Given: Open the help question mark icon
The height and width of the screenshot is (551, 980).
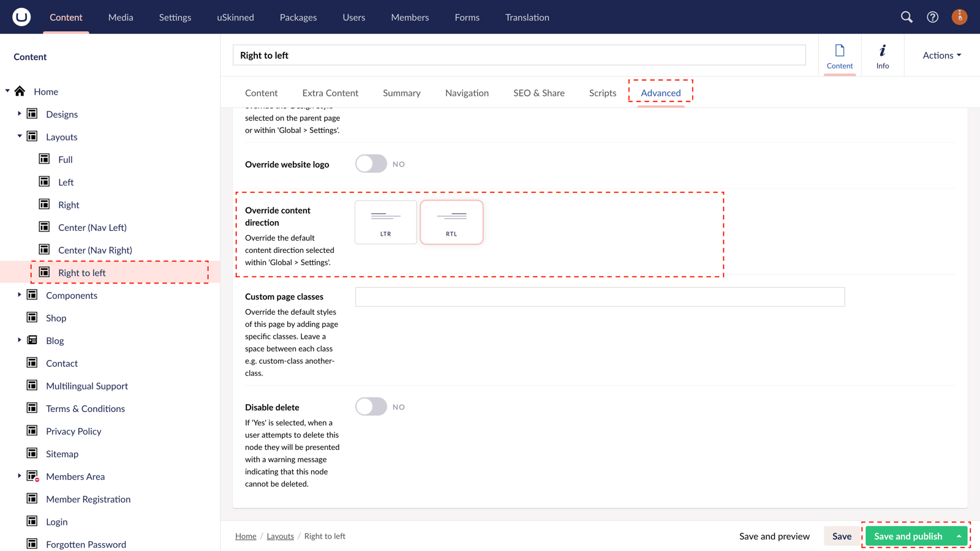Looking at the screenshot, I should coord(932,17).
